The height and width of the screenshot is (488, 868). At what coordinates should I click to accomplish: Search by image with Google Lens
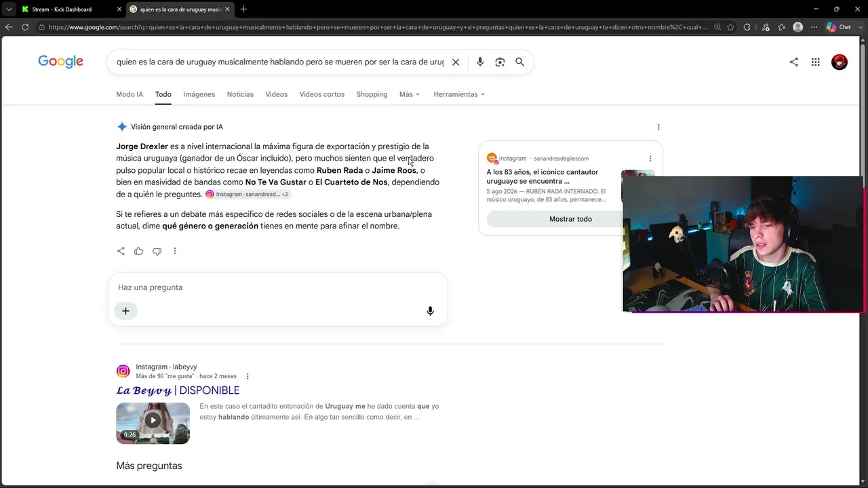coord(500,62)
